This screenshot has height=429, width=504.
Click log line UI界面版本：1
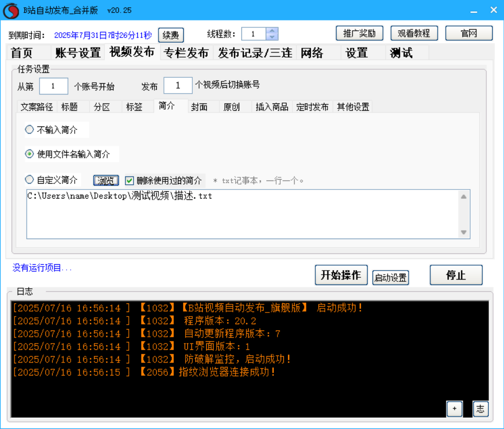point(217,347)
